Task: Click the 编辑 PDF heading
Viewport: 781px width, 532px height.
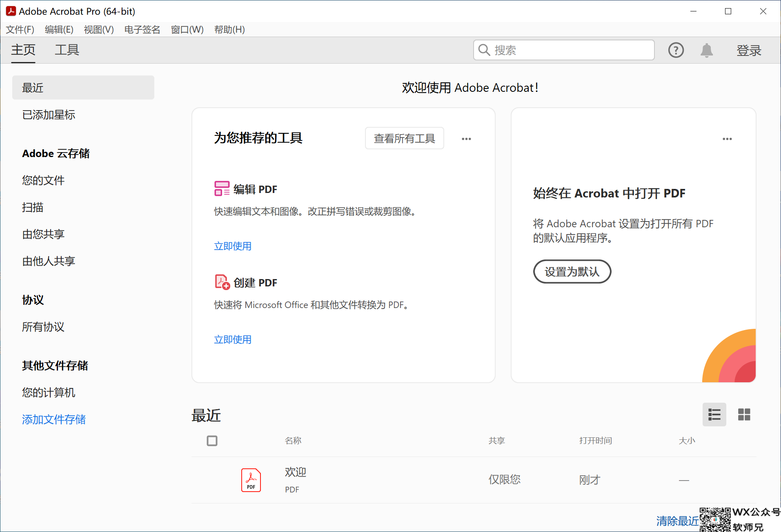Action: click(255, 189)
